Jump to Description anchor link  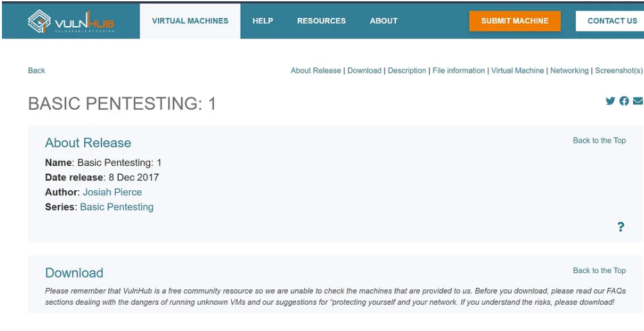[407, 70]
